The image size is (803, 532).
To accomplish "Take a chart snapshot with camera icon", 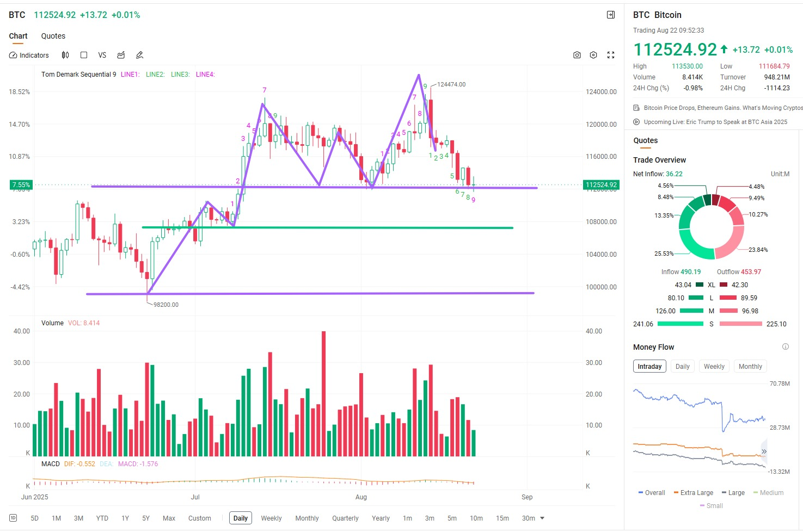I will [577, 55].
